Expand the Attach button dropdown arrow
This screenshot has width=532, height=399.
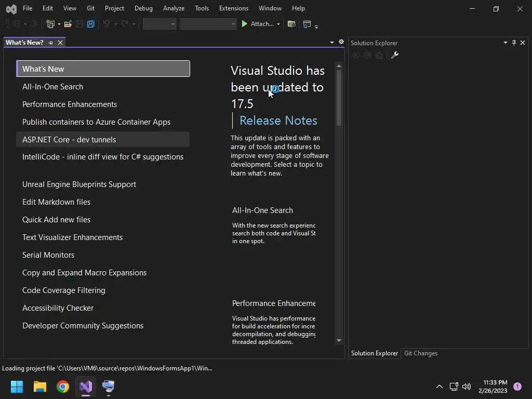(x=278, y=24)
